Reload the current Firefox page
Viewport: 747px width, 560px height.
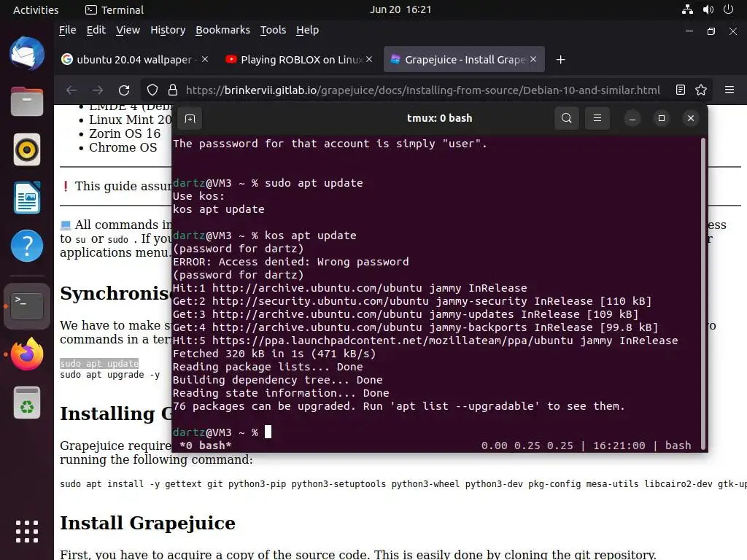(x=124, y=90)
